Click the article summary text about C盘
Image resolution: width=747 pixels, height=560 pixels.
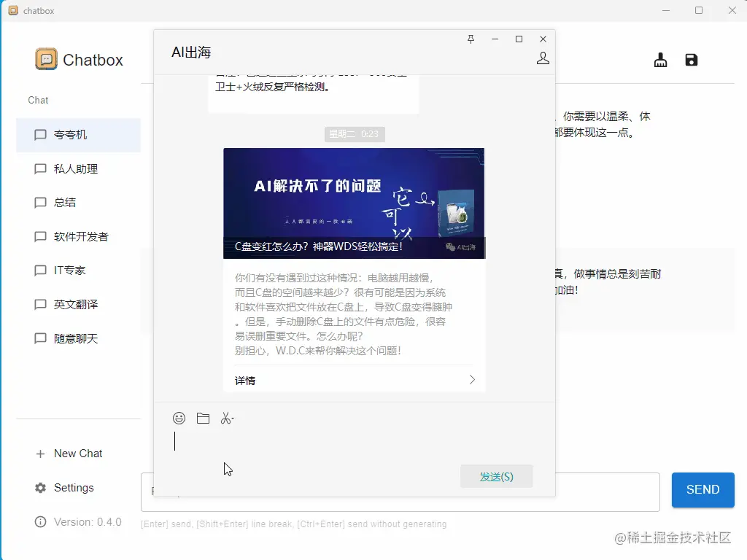pyautogui.click(x=344, y=314)
